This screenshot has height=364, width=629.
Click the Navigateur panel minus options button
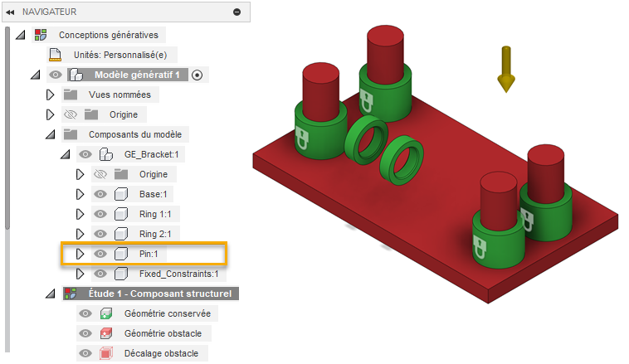237,12
